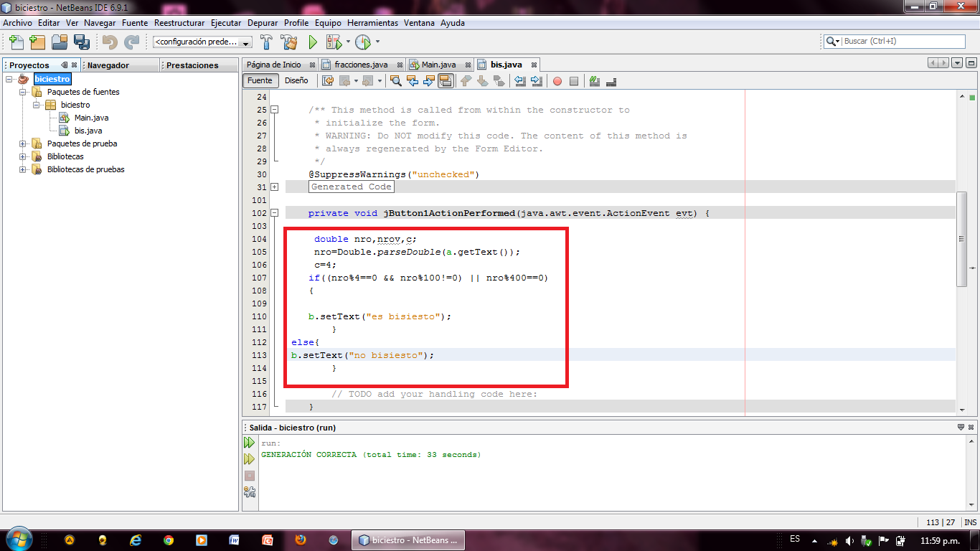The height and width of the screenshot is (551, 980).
Task: Select bis.java in the project tree
Action: pyautogui.click(x=89, y=131)
